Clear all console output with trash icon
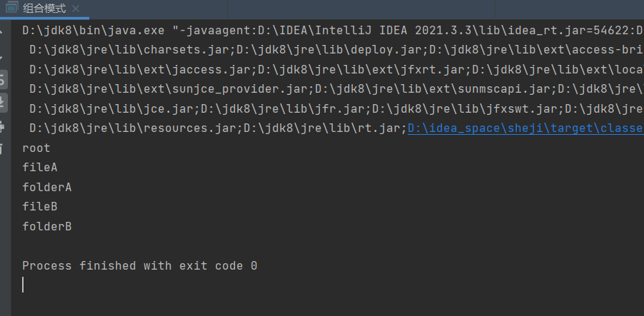644x316 pixels. click(x=1, y=149)
